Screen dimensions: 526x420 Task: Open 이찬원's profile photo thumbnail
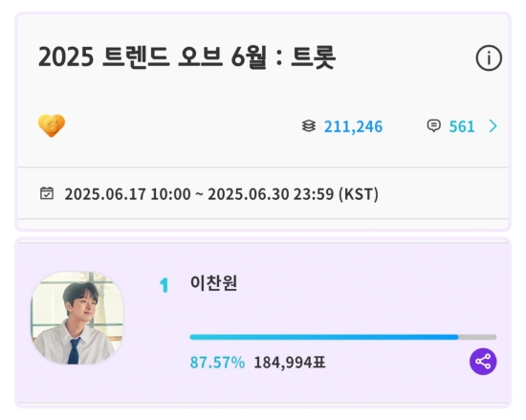(x=77, y=318)
